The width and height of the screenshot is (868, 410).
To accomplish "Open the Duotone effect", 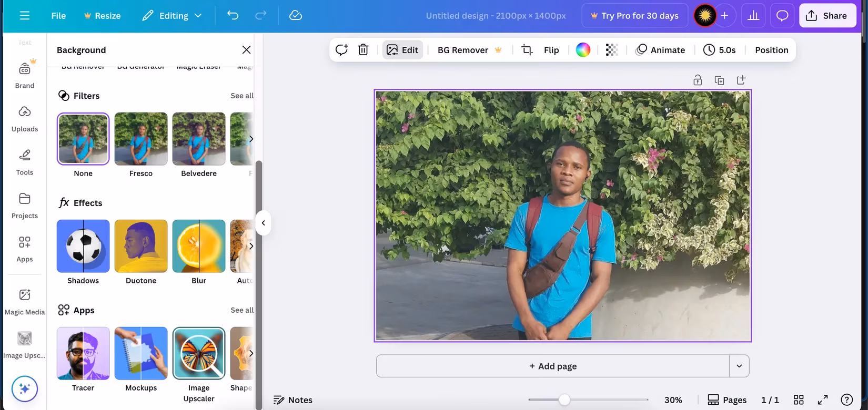I will pos(141,246).
